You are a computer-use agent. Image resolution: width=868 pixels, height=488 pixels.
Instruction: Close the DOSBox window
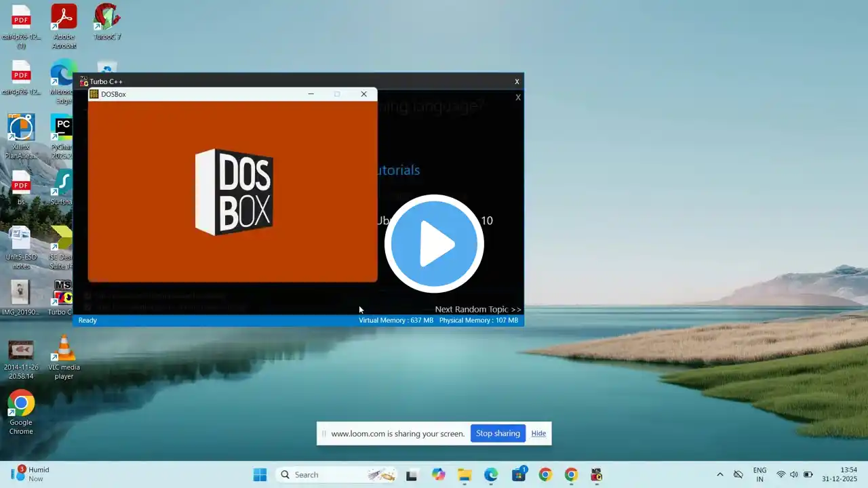[363, 94]
